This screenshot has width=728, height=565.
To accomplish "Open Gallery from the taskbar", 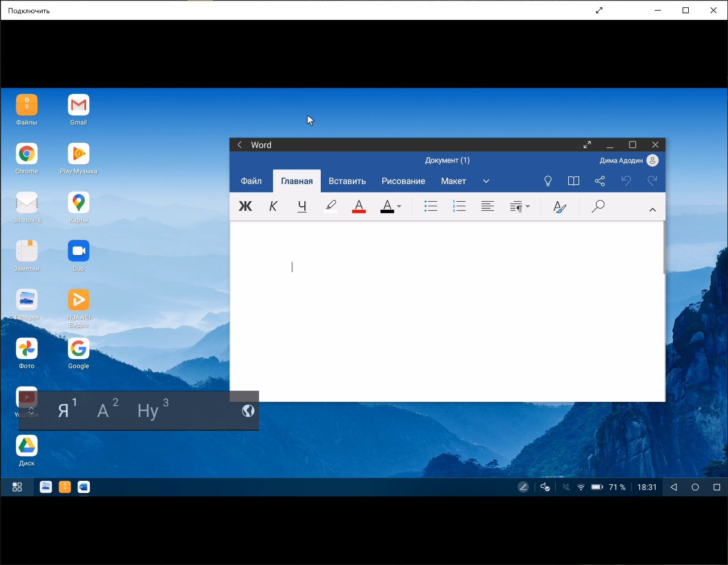I will [x=46, y=487].
